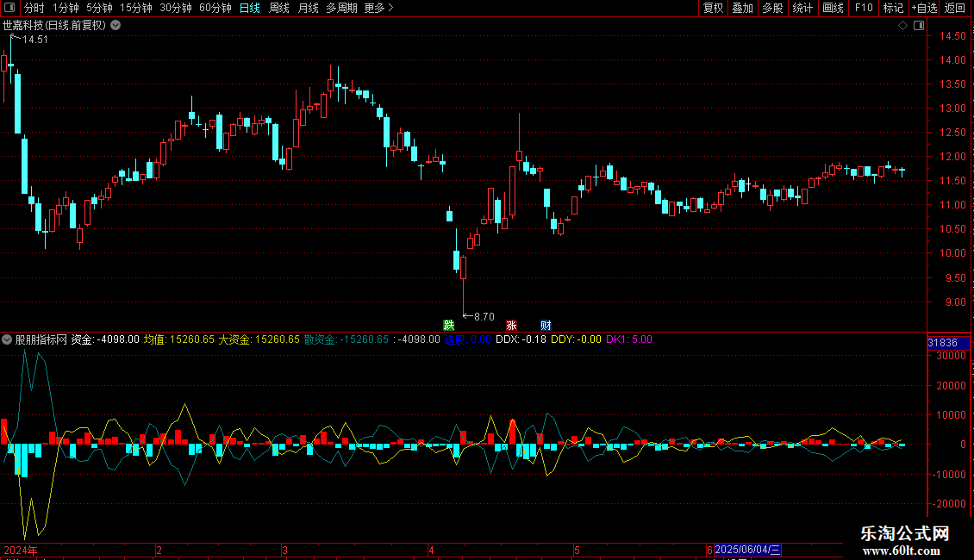Open the dropdown beside 世嘉科技(日线,前复权)
Image resolution: width=974 pixels, height=560 pixels.
(116, 26)
